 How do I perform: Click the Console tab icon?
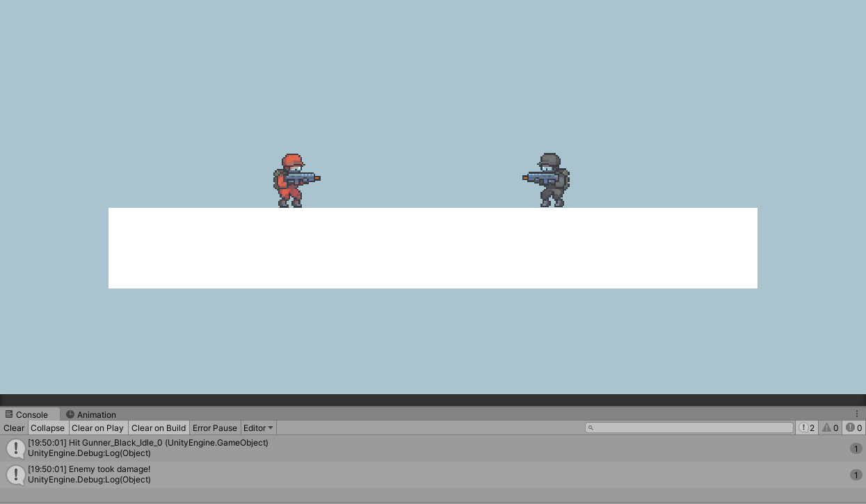click(x=9, y=414)
